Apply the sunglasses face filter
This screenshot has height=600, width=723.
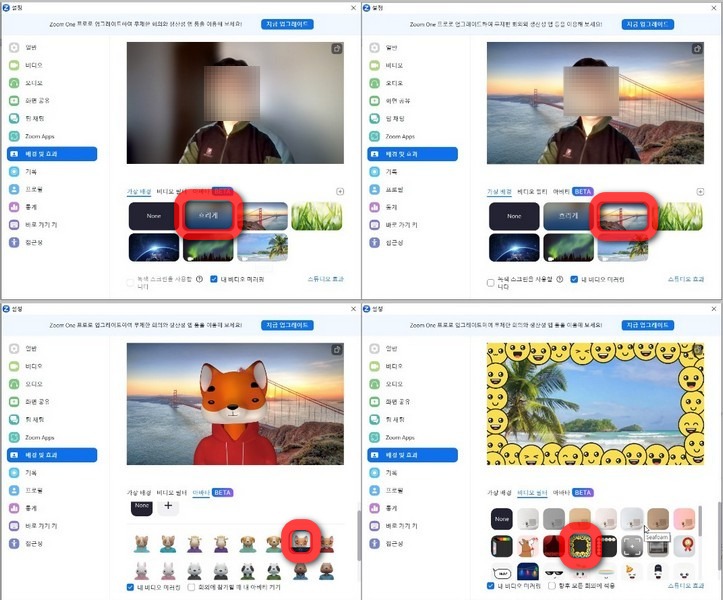pos(554,573)
